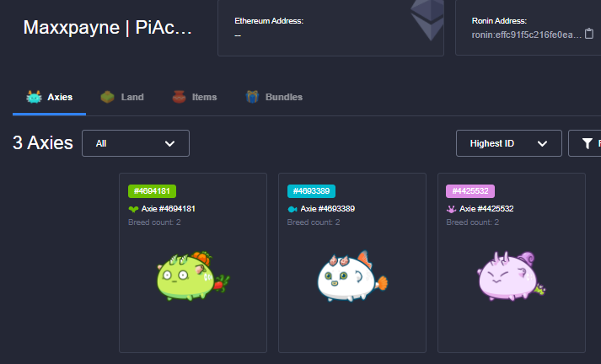The image size is (601, 364).
Task: Click the Axie #4694181 name text
Action: (x=169, y=209)
